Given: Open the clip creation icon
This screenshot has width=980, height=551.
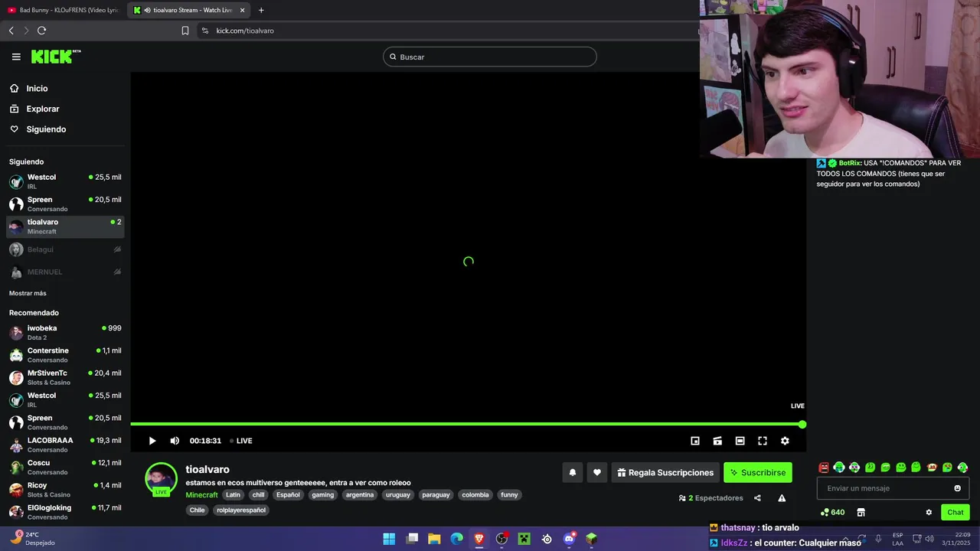Looking at the screenshot, I should pyautogui.click(x=717, y=441).
